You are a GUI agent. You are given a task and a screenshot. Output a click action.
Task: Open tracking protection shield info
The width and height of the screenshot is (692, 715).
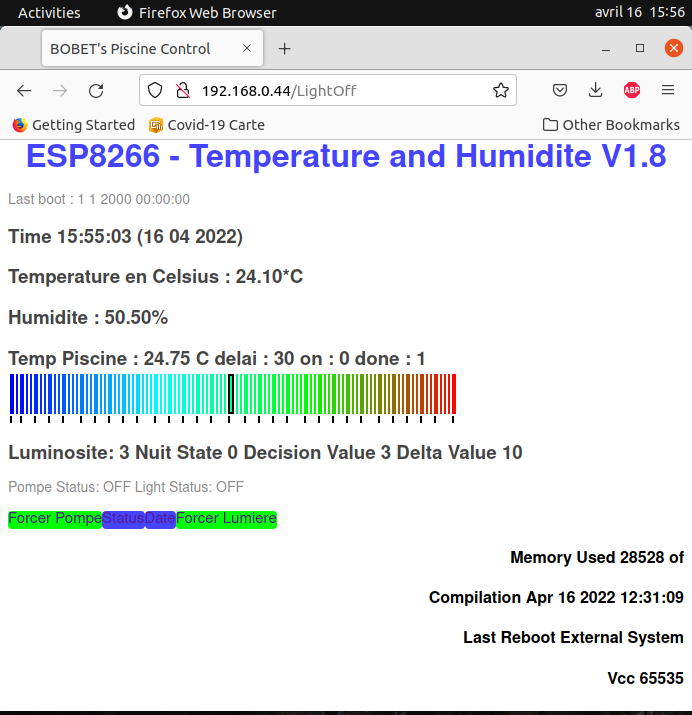click(155, 90)
